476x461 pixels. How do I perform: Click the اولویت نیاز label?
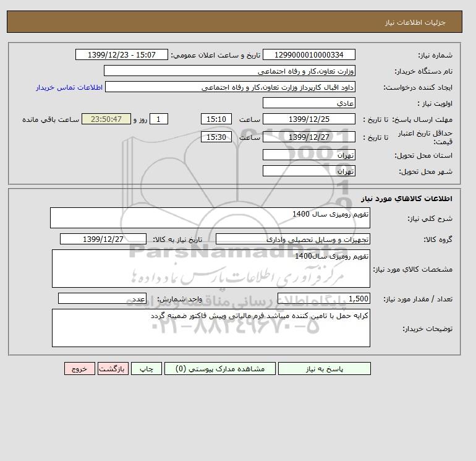[435, 103]
